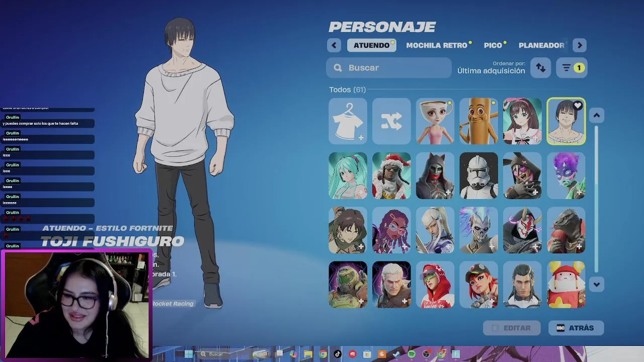Select the empty outfit hanger tile
The height and width of the screenshot is (362, 644).
tap(348, 121)
